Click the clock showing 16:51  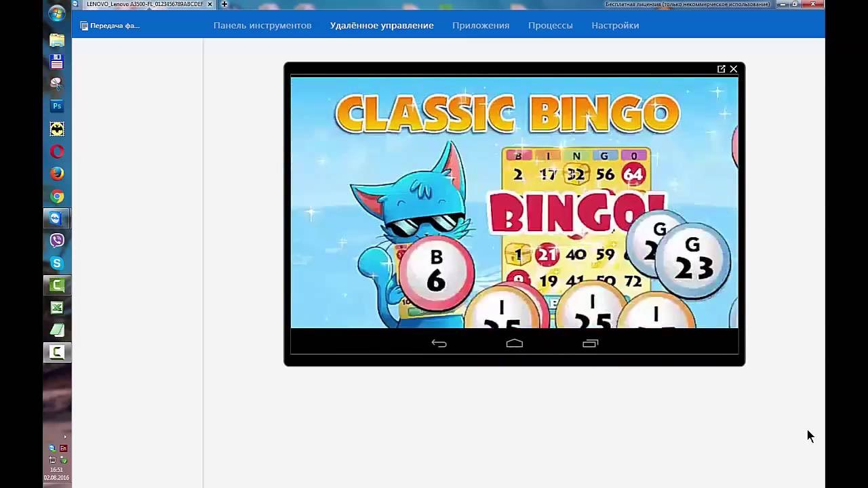57,470
